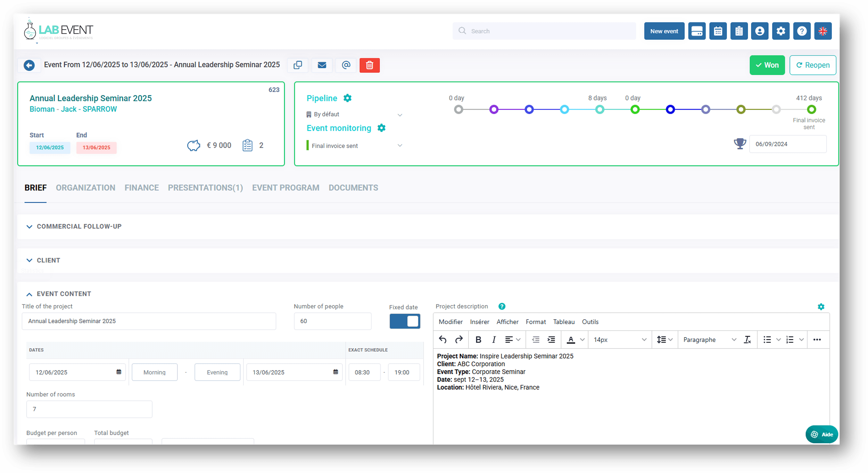
Task: Click the New event button
Action: (664, 31)
